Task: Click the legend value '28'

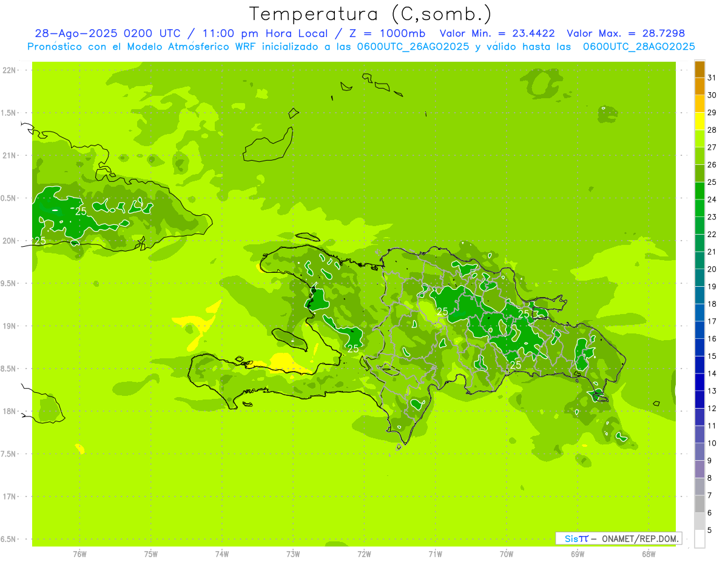Action: click(x=712, y=130)
